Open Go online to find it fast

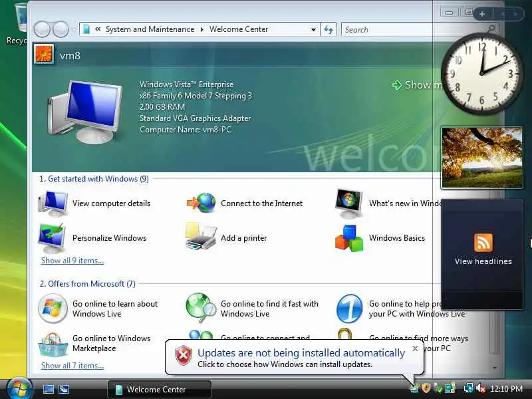tap(253, 309)
